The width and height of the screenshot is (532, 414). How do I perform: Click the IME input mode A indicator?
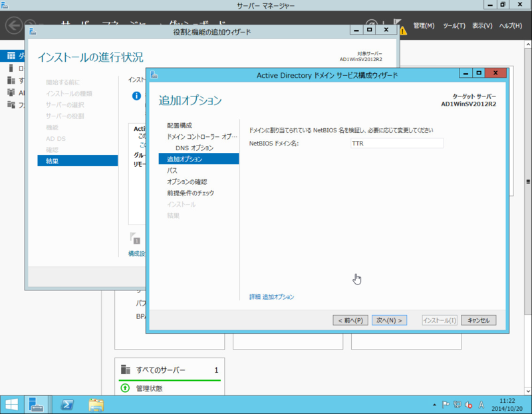(x=481, y=405)
